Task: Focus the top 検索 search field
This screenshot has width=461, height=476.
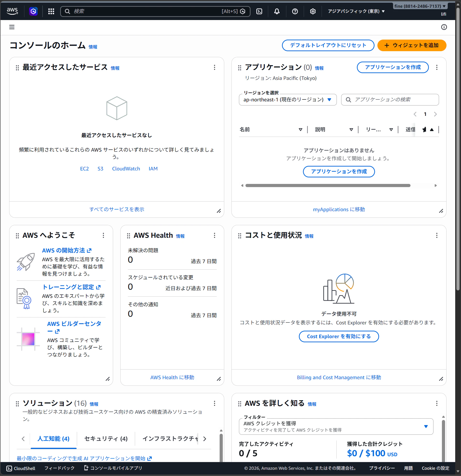Action: pos(155,11)
